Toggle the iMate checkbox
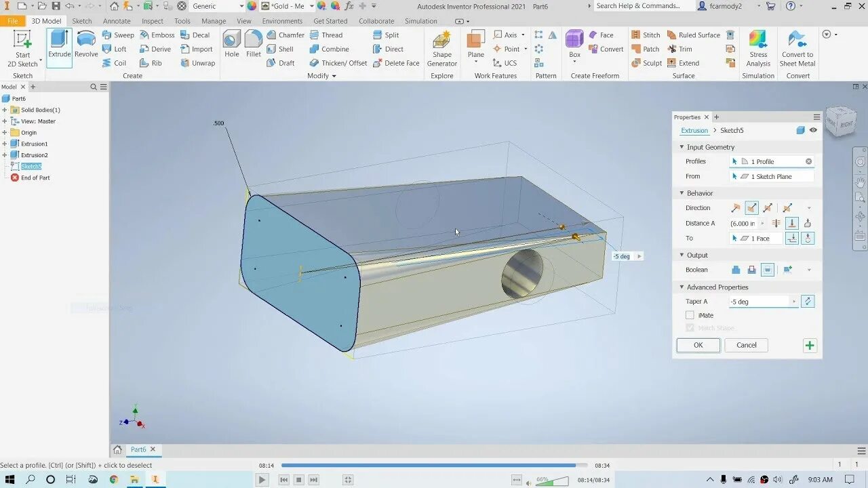The height and width of the screenshot is (488, 868). point(690,315)
